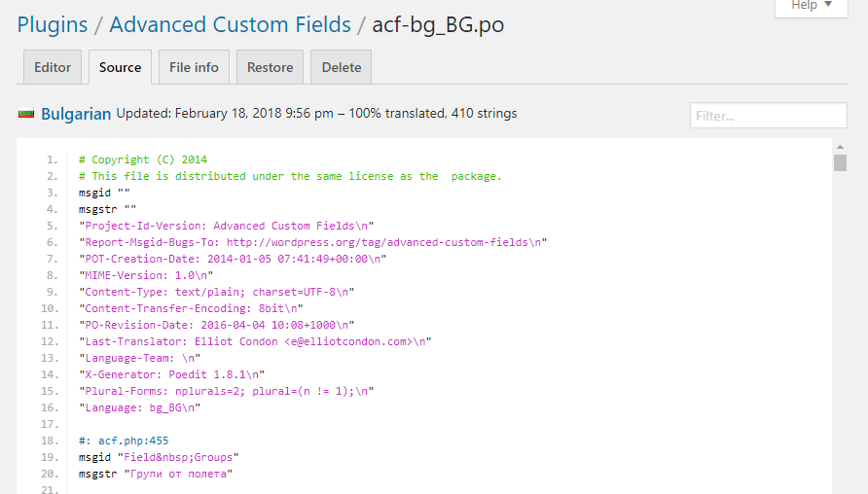Click the Bulgarian language link
The height and width of the screenshot is (494, 868).
click(76, 114)
